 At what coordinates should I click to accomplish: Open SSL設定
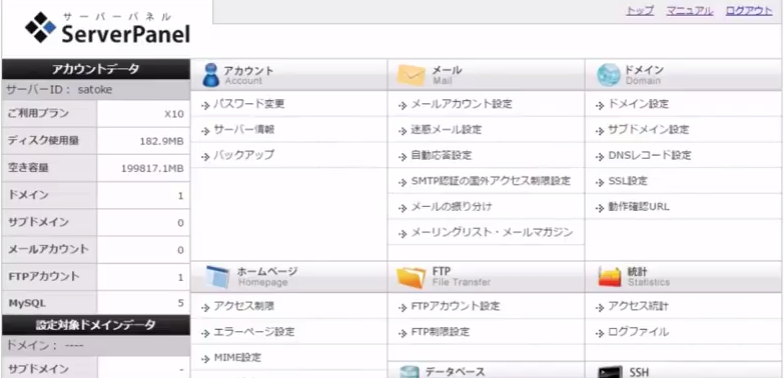coord(628,181)
